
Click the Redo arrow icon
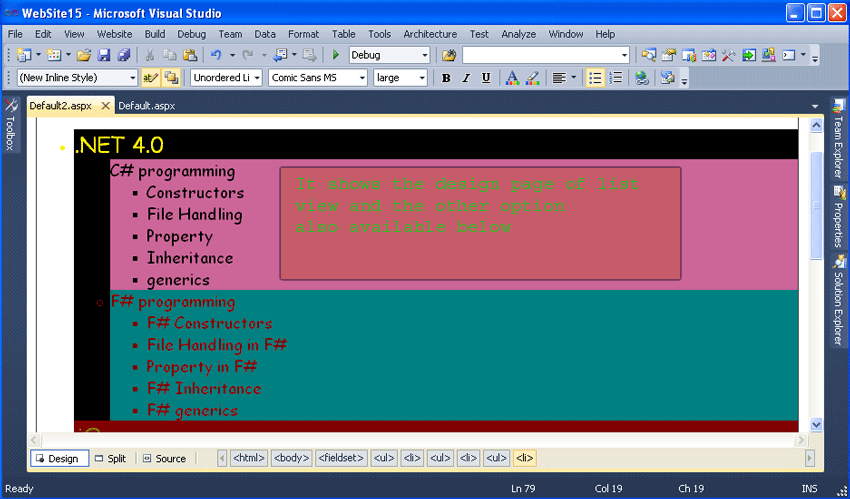pos(248,55)
